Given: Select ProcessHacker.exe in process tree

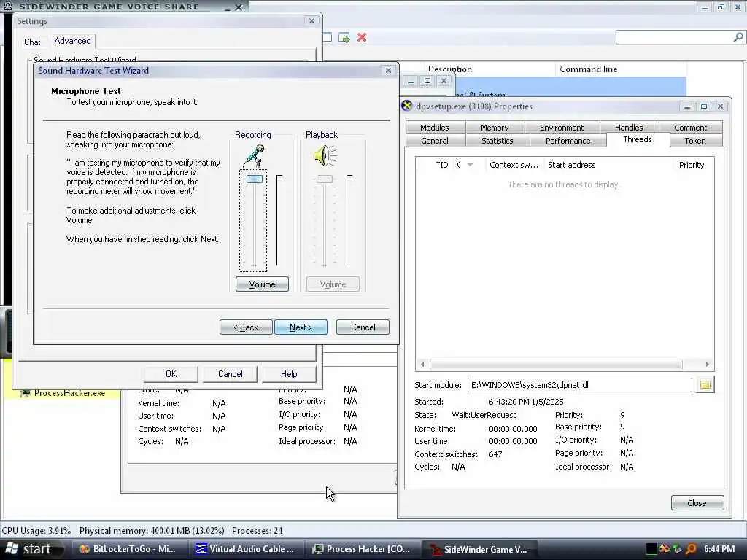Looking at the screenshot, I should click(69, 393).
